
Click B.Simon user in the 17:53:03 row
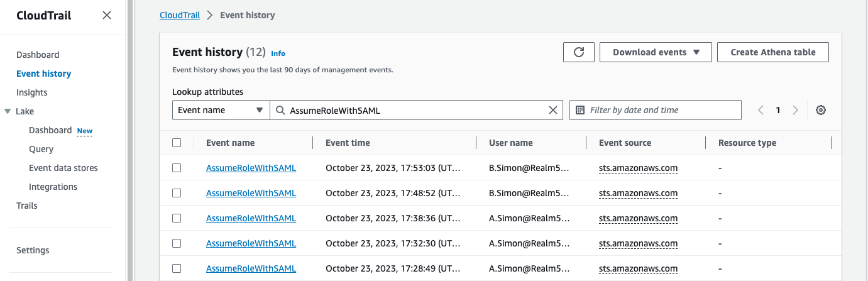pyautogui.click(x=529, y=168)
